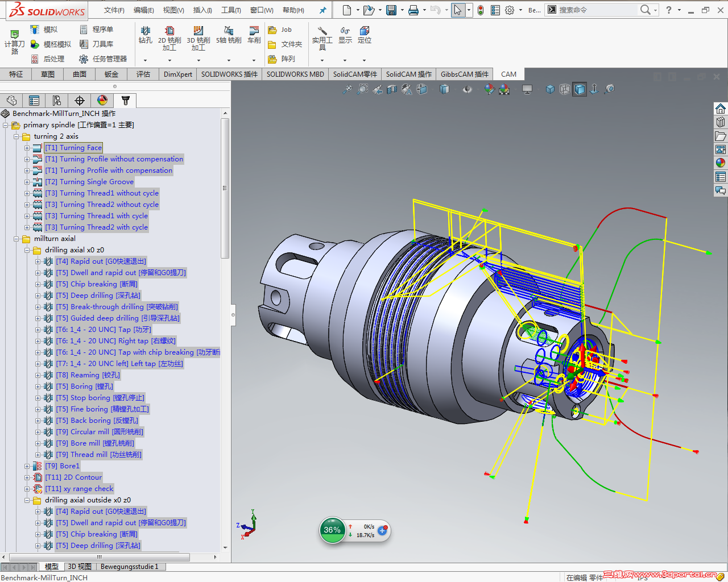Open the 刀具库 tool library

click(x=96, y=44)
